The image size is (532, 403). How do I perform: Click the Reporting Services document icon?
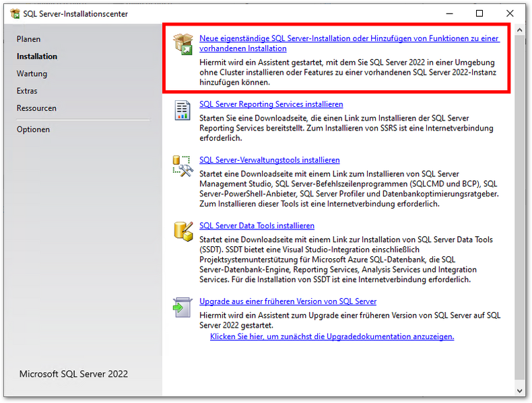coord(183,110)
